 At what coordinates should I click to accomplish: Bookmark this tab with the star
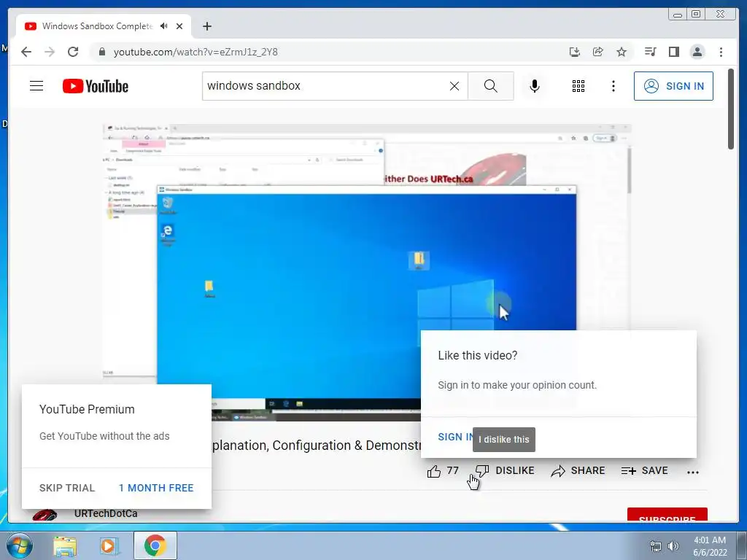tap(622, 52)
